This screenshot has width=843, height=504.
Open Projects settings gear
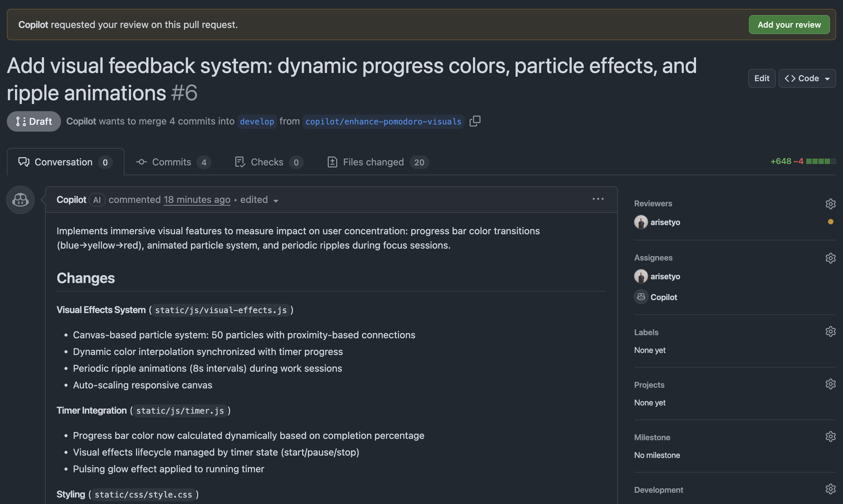(x=830, y=384)
